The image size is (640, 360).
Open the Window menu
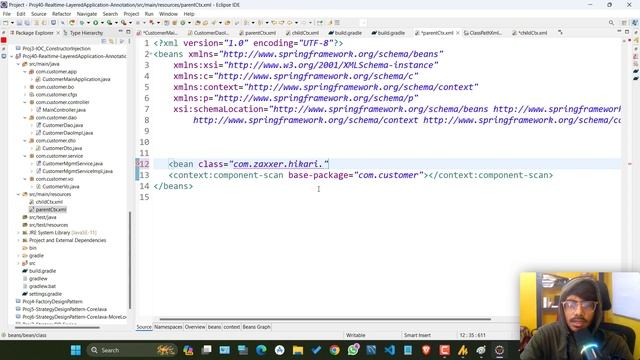pos(168,14)
